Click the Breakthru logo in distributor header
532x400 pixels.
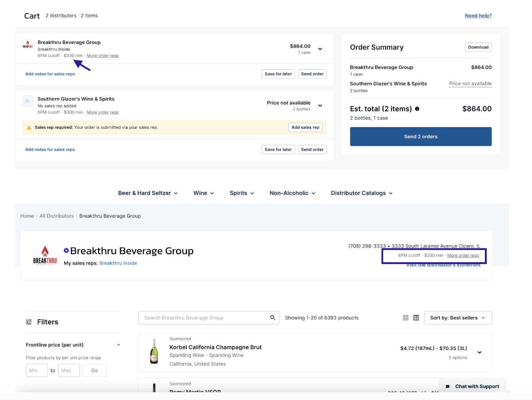45,255
